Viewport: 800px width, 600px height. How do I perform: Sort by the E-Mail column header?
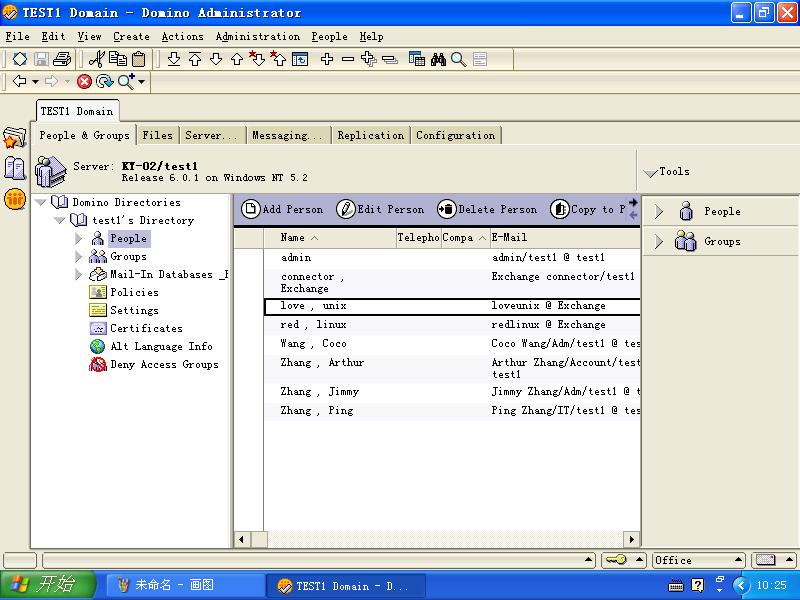pos(565,238)
